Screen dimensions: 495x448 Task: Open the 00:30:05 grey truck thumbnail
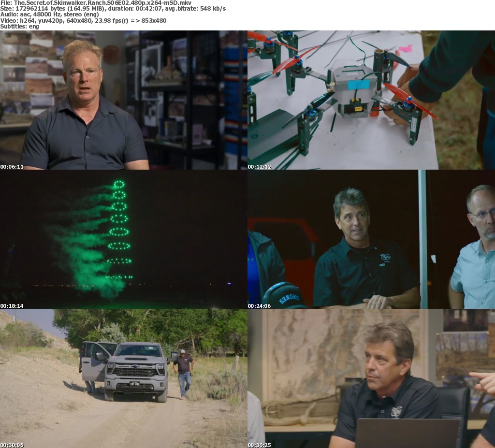(x=123, y=378)
